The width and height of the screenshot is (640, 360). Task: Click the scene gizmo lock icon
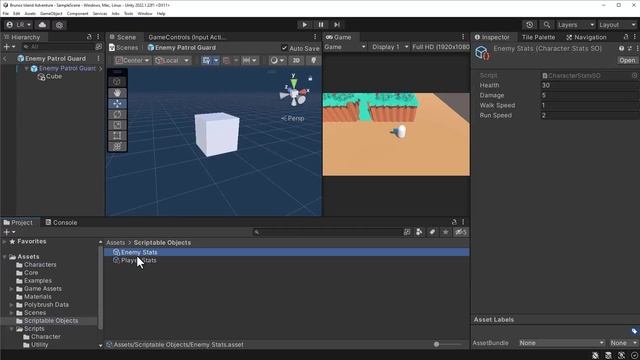pos(310,78)
